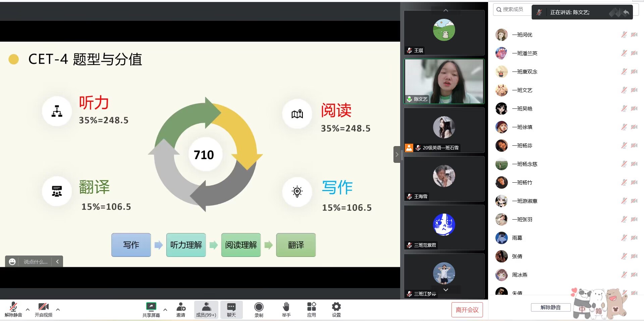Click the translation group icon on slide

pyautogui.click(x=57, y=191)
